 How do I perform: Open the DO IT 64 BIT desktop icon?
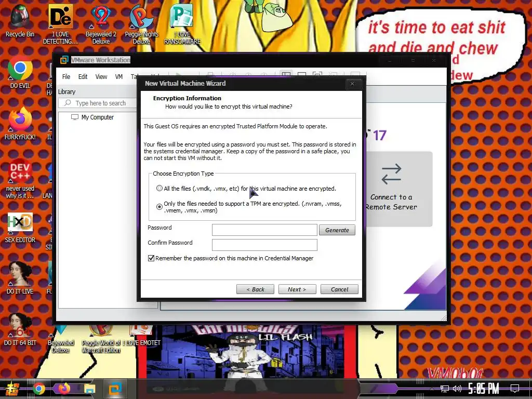(20, 329)
